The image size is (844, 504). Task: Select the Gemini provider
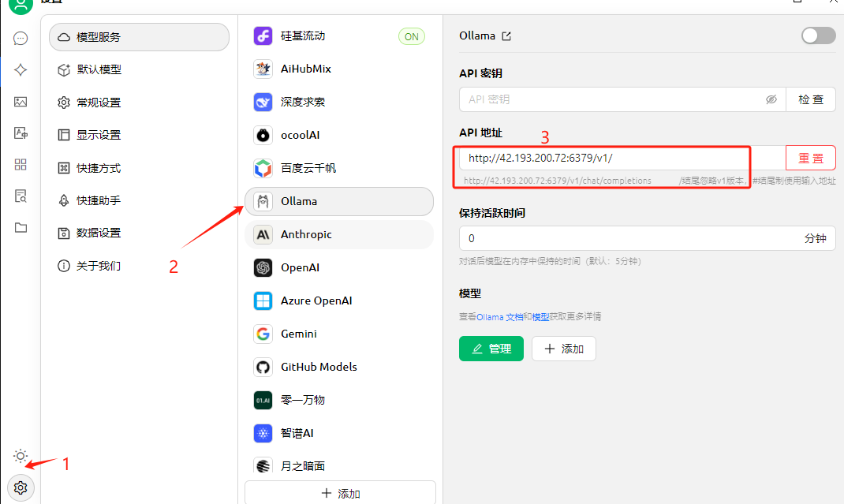click(339, 334)
